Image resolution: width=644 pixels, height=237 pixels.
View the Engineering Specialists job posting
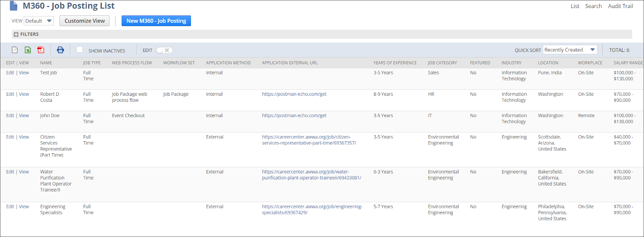tap(24, 207)
